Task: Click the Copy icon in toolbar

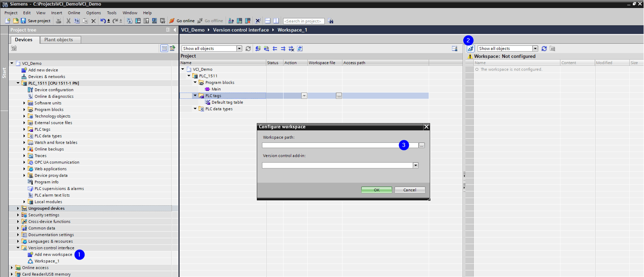Action: pyautogui.click(x=76, y=21)
